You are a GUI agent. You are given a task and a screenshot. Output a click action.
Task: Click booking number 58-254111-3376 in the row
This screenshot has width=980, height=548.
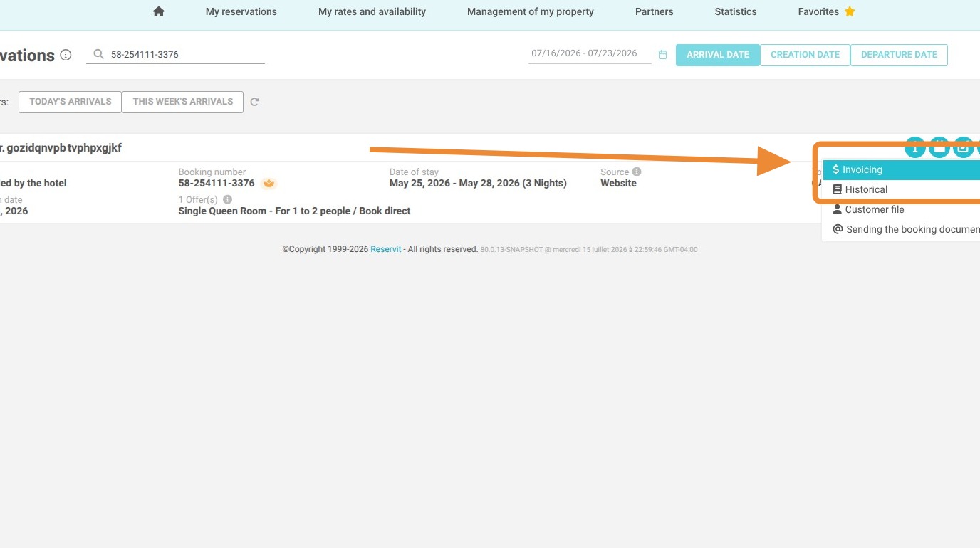pos(217,183)
